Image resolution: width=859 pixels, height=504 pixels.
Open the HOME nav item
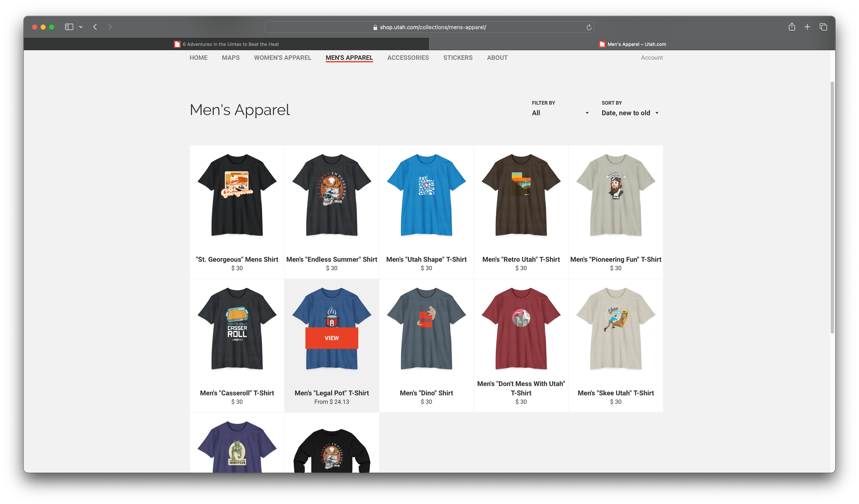(198, 57)
